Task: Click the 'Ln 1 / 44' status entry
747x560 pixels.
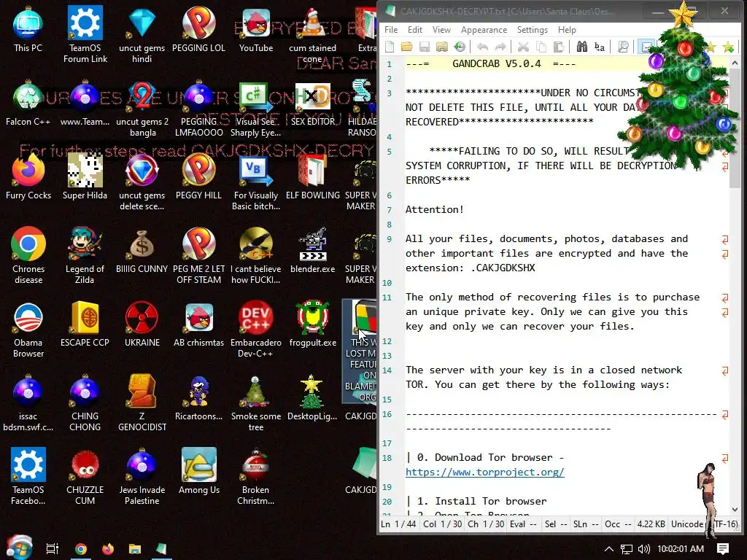Action: 398,524
